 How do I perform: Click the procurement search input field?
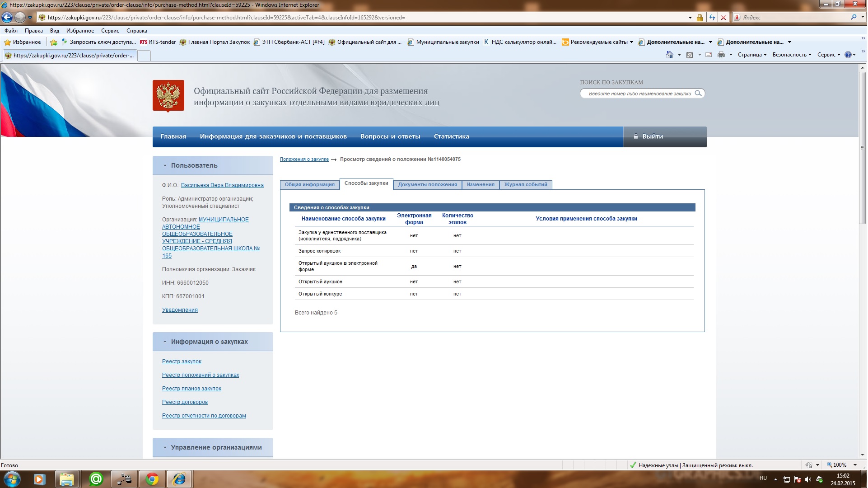[x=639, y=94]
